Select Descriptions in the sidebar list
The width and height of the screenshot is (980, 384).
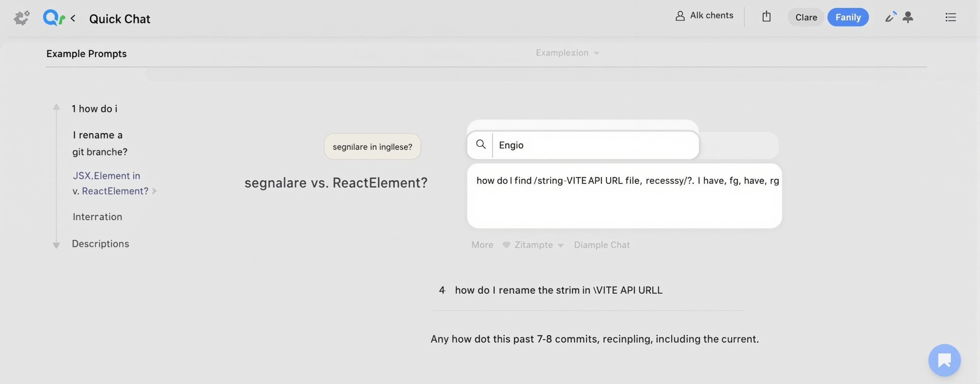coord(101,244)
